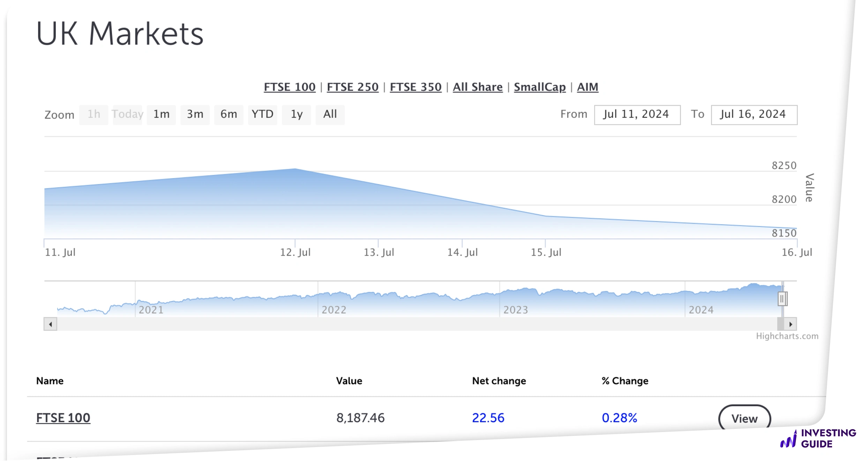Click the left scroll arrow on navigator
This screenshot has height=461, width=868.
coord(50,324)
